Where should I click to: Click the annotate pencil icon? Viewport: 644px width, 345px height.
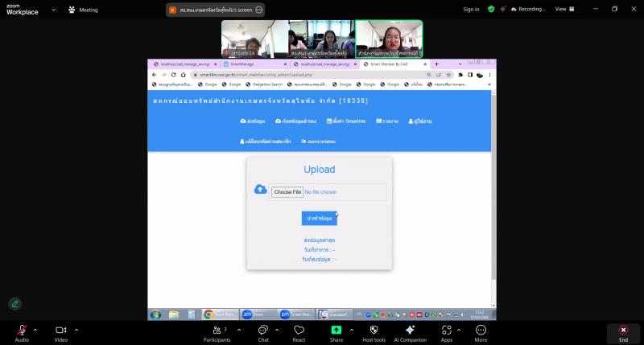coord(15,304)
